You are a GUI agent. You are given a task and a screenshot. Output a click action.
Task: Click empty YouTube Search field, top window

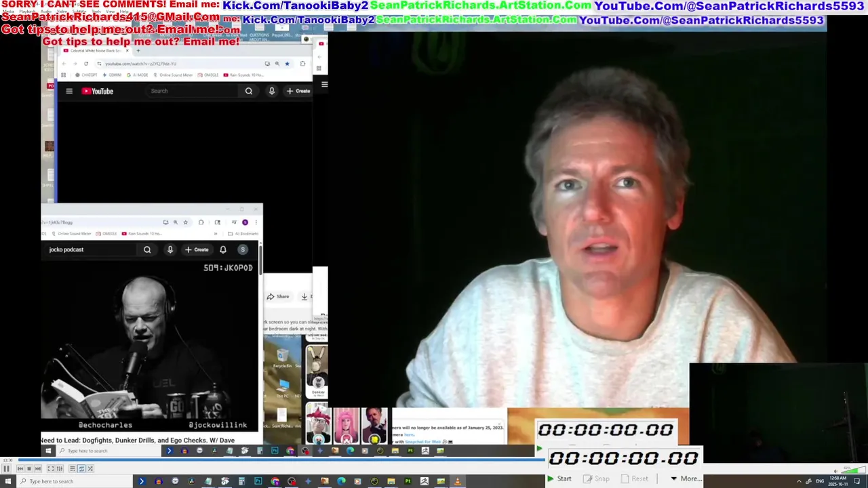pos(192,91)
